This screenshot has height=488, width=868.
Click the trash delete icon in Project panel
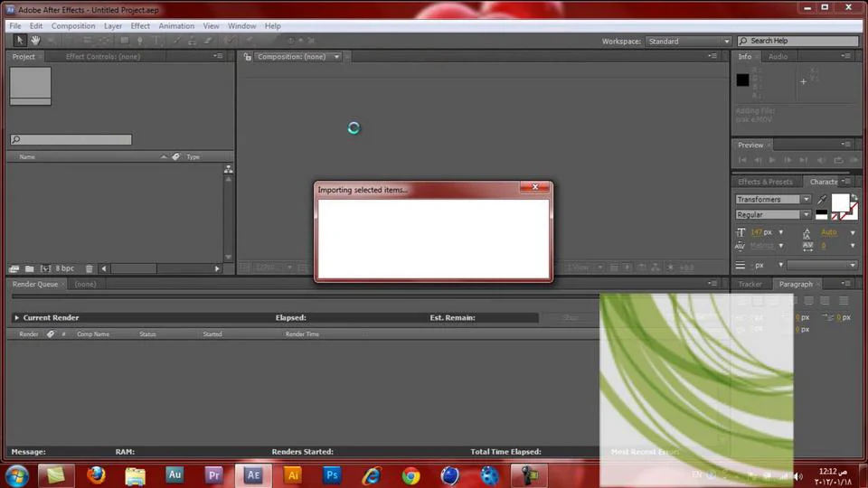(90, 268)
